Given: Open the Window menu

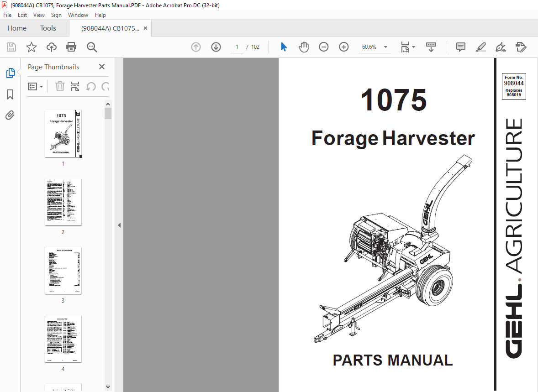Looking at the screenshot, I should coord(78,15).
